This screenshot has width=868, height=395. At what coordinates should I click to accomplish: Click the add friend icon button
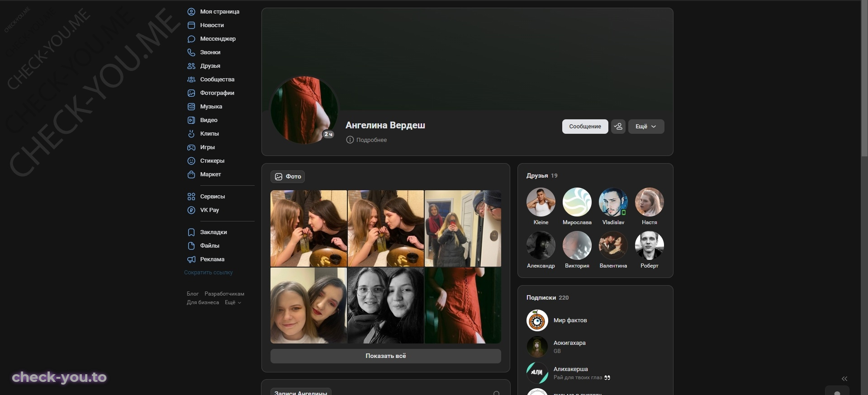coord(618,127)
